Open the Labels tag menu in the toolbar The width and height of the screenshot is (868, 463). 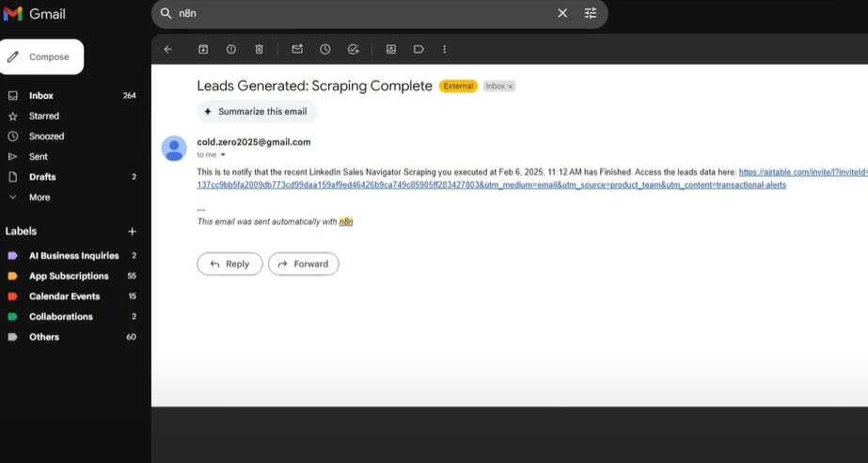point(418,49)
